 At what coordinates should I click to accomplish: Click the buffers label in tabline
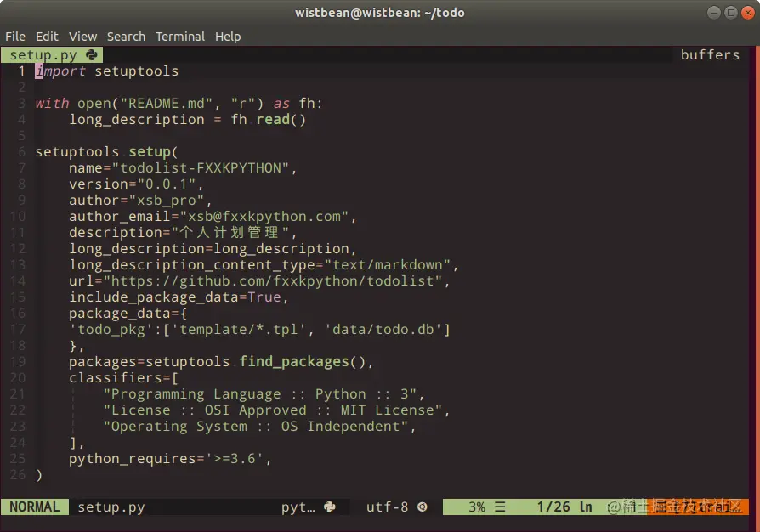(710, 54)
